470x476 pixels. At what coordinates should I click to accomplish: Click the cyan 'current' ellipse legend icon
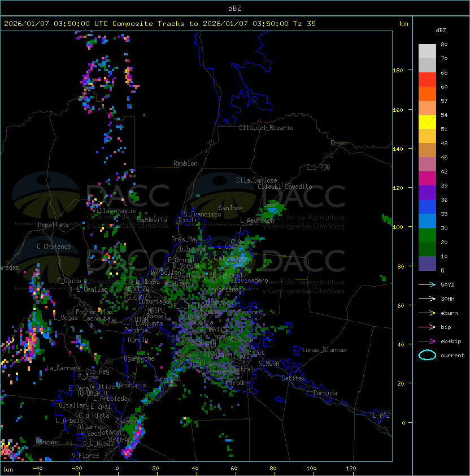point(427,355)
